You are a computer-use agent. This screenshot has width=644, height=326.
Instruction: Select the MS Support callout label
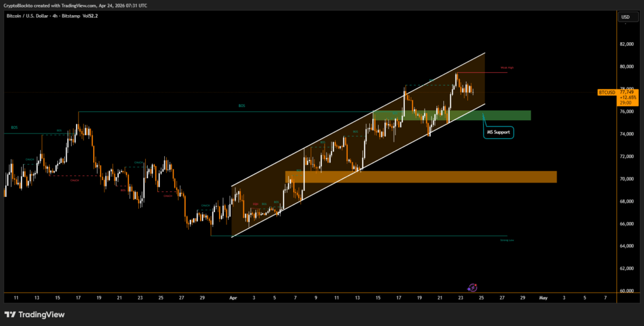[x=499, y=132]
